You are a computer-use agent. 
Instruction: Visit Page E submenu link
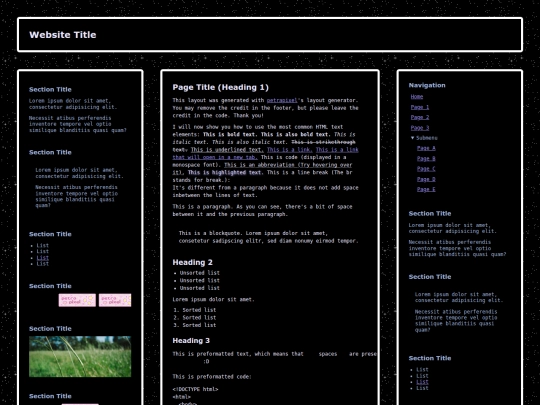point(426,189)
